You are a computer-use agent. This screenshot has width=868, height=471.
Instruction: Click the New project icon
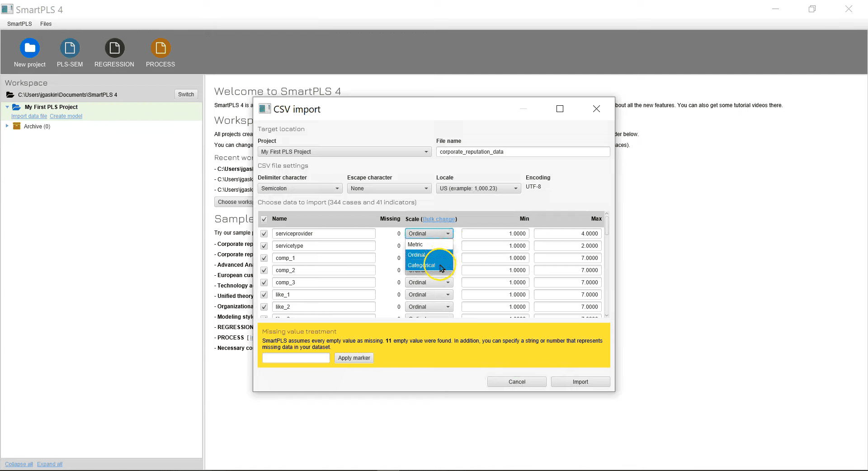[30, 48]
